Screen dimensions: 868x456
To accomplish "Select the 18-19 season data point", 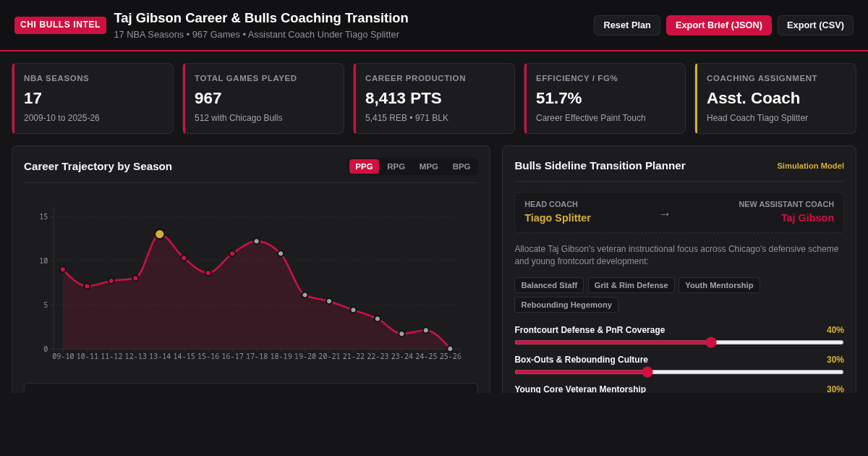I will point(281,253).
